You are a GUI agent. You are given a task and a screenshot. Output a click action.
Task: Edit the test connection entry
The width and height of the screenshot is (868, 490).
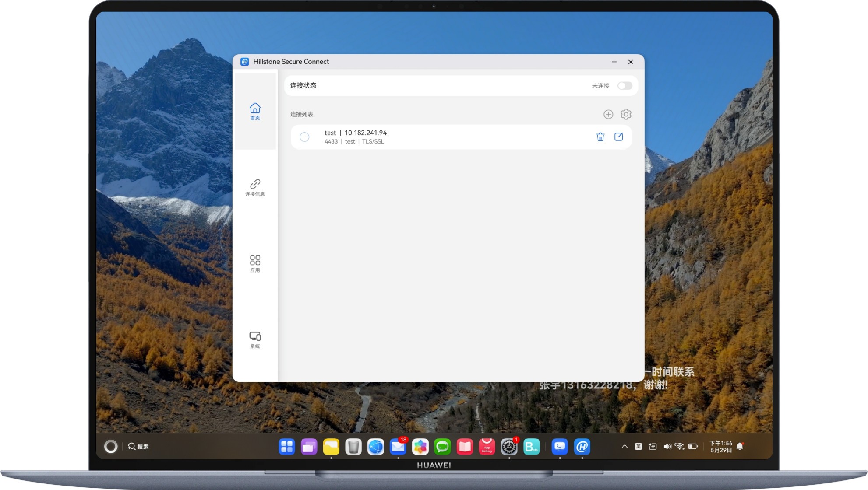(618, 137)
